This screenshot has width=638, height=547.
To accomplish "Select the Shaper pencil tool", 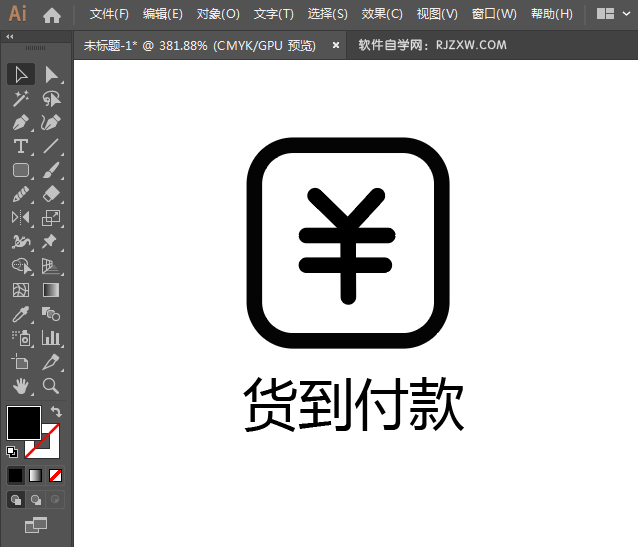I will click(21, 194).
